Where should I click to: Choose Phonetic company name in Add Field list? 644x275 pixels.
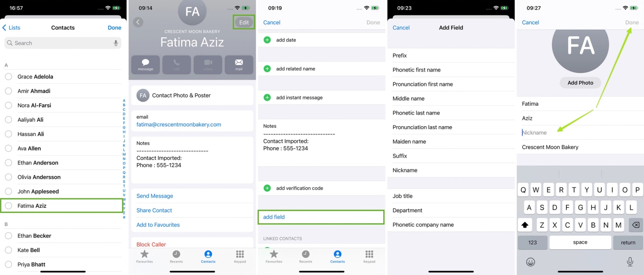[x=451, y=225]
